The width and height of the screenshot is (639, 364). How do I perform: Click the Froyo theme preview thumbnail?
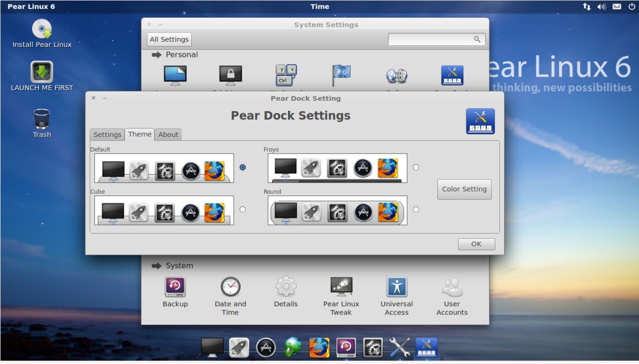click(x=337, y=168)
